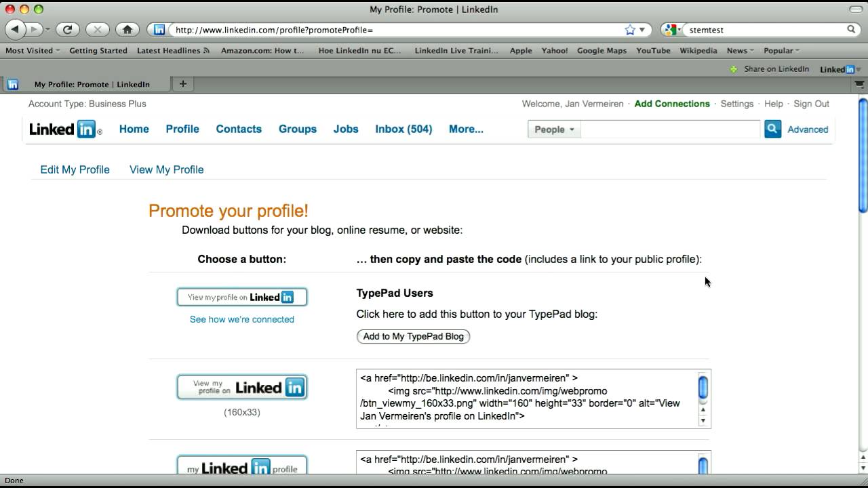Click the LinkedIn favicon in address bar
This screenshot has width=868, height=488.
coord(159,30)
